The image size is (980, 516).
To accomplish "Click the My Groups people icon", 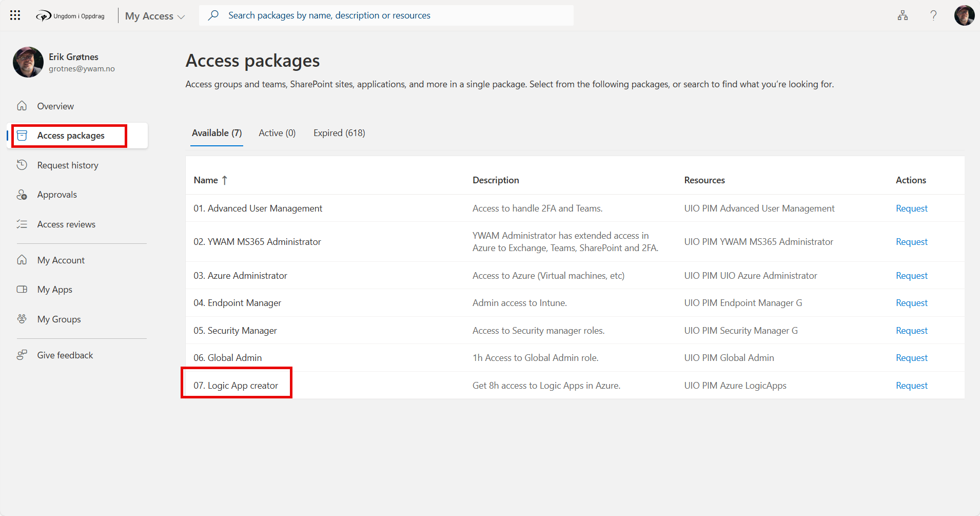I will click(x=22, y=319).
